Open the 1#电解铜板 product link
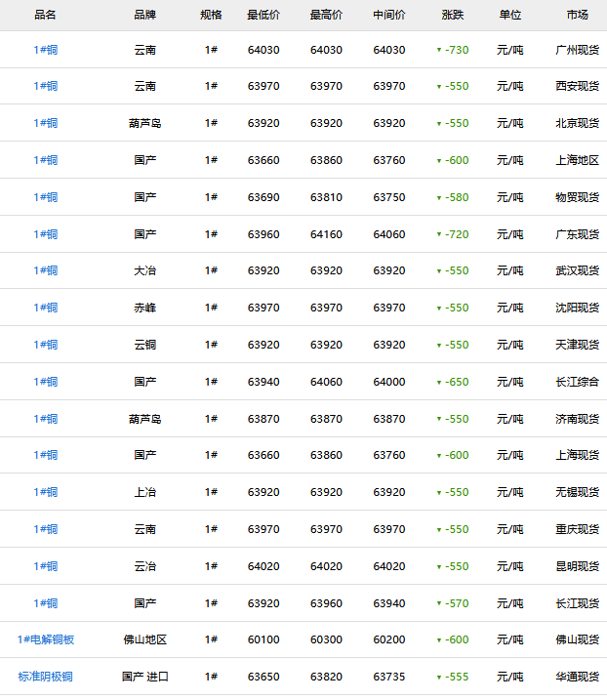 pos(46,640)
